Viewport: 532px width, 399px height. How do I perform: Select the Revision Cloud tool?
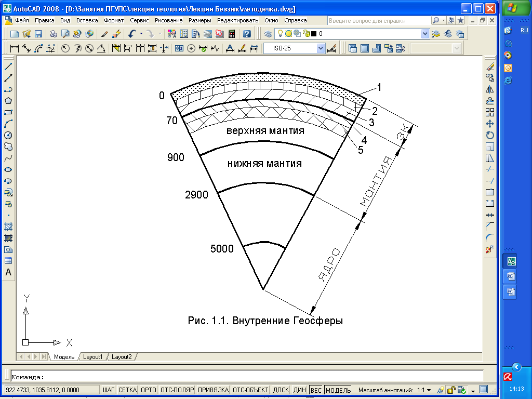coord(8,147)
